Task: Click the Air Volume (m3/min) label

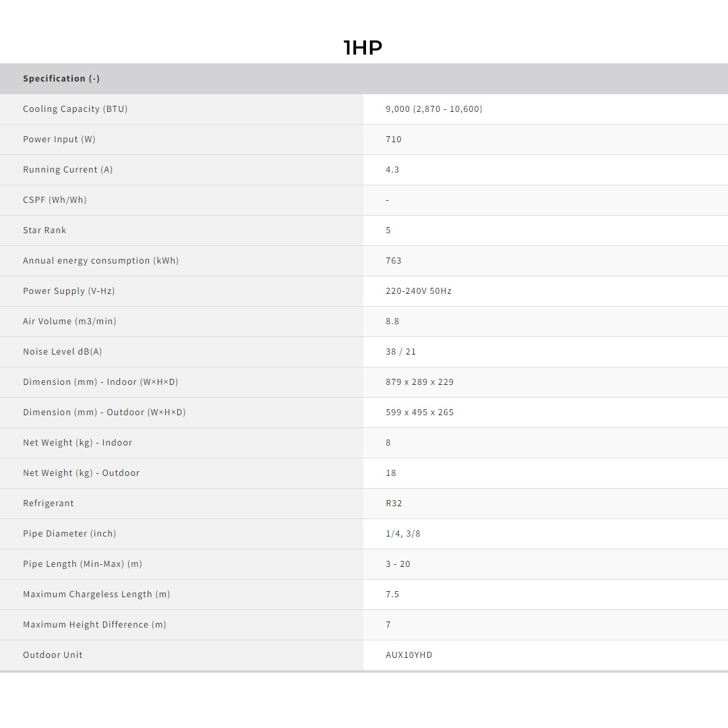Action: coord(69,322)
